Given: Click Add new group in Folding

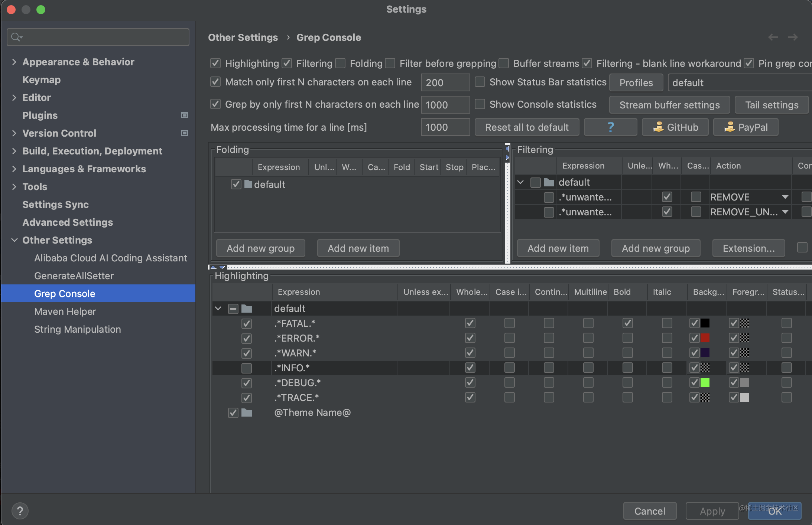Looking at the screenshot, I should click(x=260, y=248).
